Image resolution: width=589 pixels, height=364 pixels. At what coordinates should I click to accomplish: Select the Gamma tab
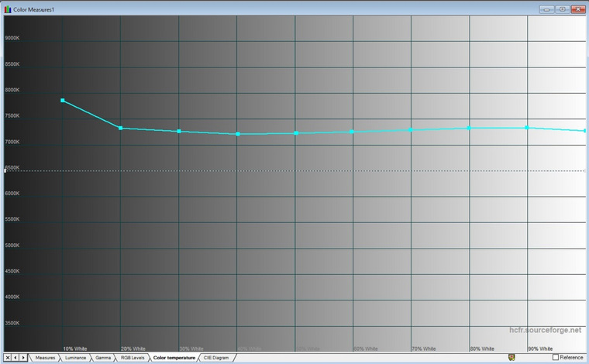click(103, 358)
